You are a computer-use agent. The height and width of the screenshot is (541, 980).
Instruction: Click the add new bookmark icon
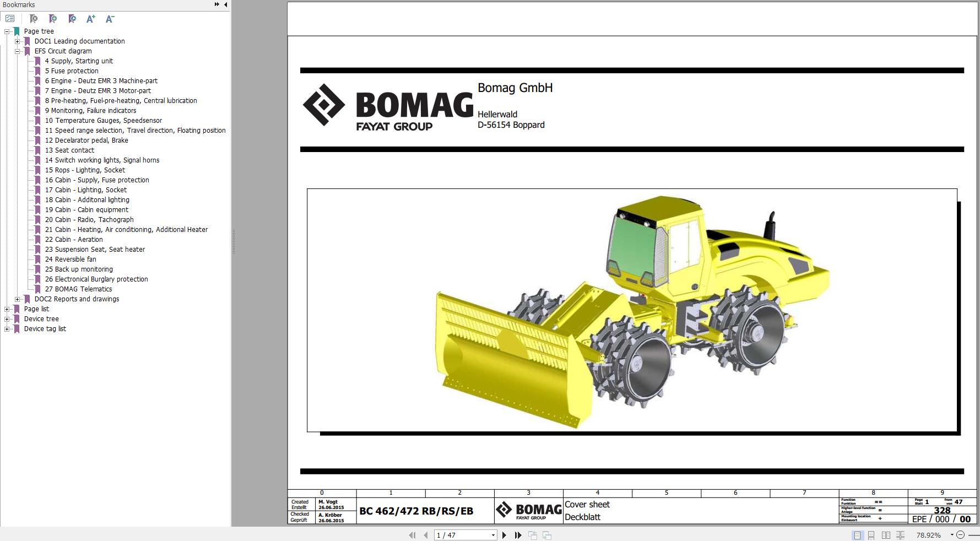pyautogui.click(x=53, y=19)
